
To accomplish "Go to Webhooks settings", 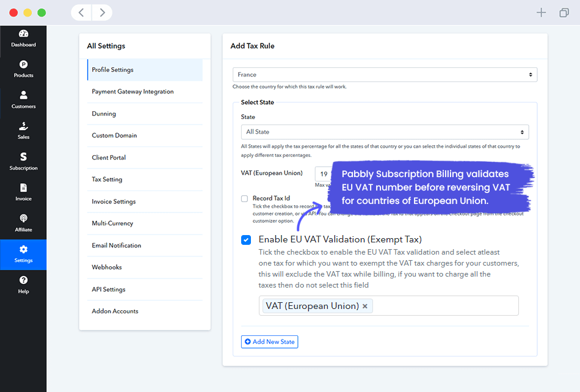I will click(x=107, y=267).
